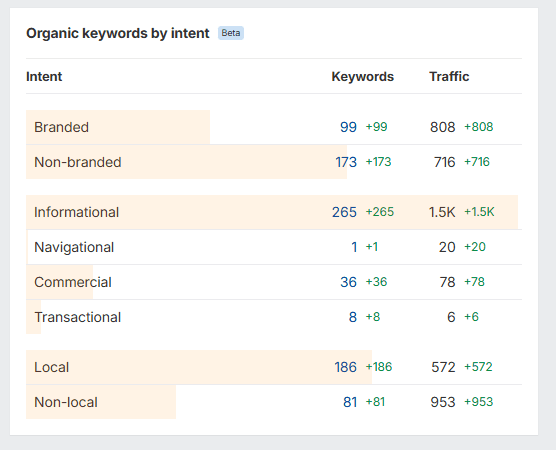Select the Local intent row label
Image resolution: width=556 pixels, height=450 pixels.
[x=51, y=367]
